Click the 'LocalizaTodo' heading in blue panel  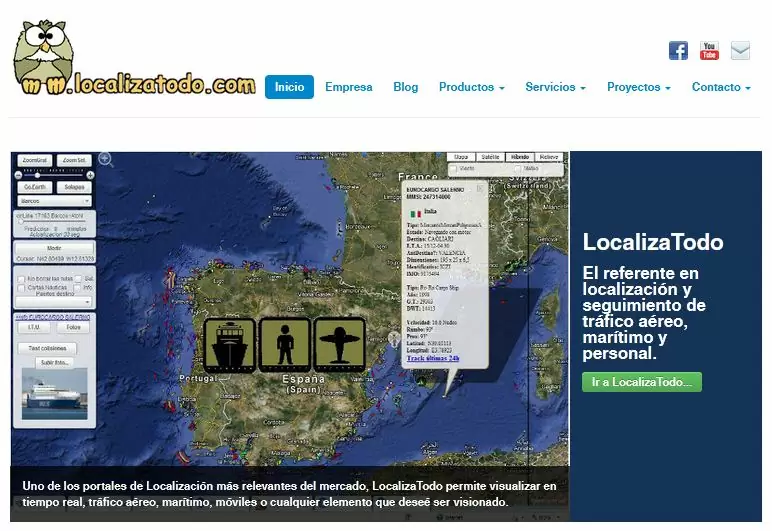coord(653,243)
